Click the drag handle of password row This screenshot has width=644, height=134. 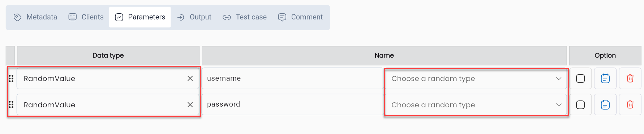[11, 105]
